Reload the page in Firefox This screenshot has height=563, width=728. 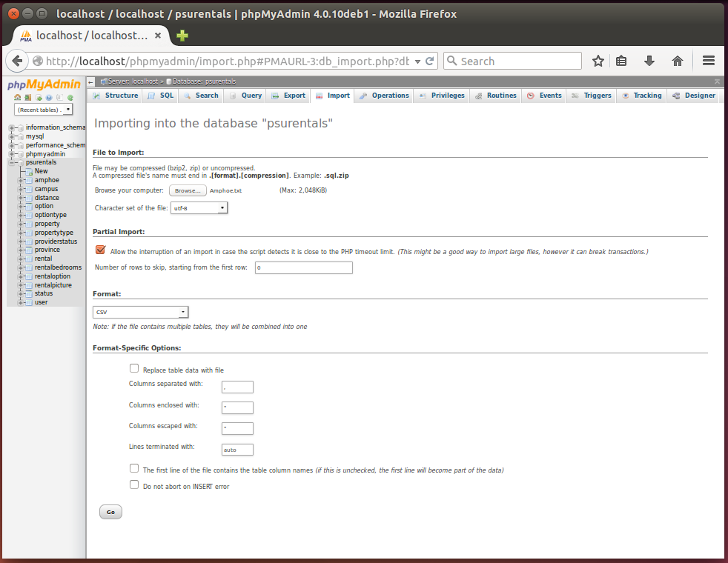[430, 61]
